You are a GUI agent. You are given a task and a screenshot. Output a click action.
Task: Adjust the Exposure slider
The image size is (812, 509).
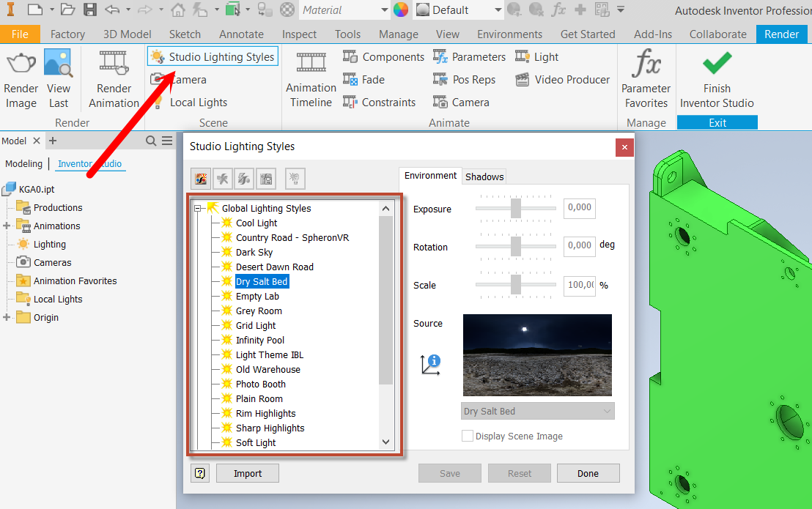(516, 209)
